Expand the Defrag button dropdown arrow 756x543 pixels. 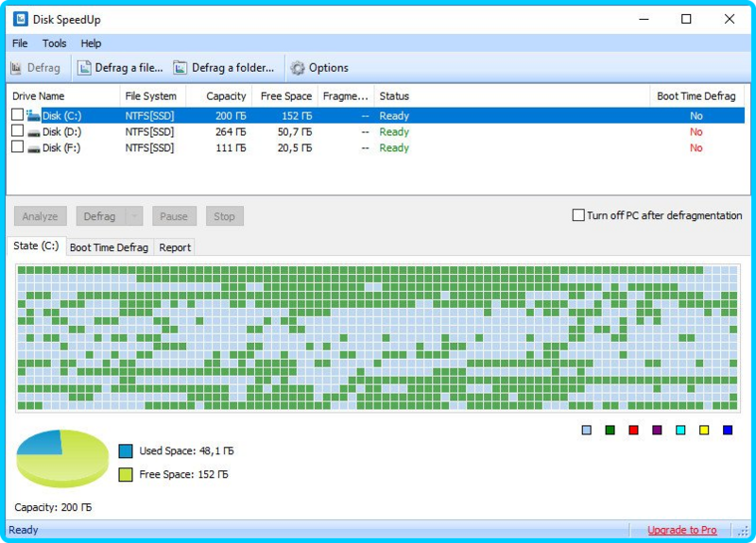pos(134,216)
